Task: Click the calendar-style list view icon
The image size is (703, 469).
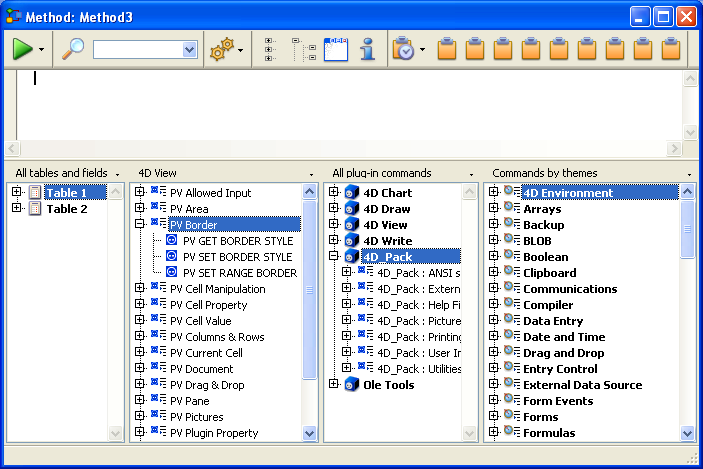Action: pyautogui.click(x=336, y=49)
